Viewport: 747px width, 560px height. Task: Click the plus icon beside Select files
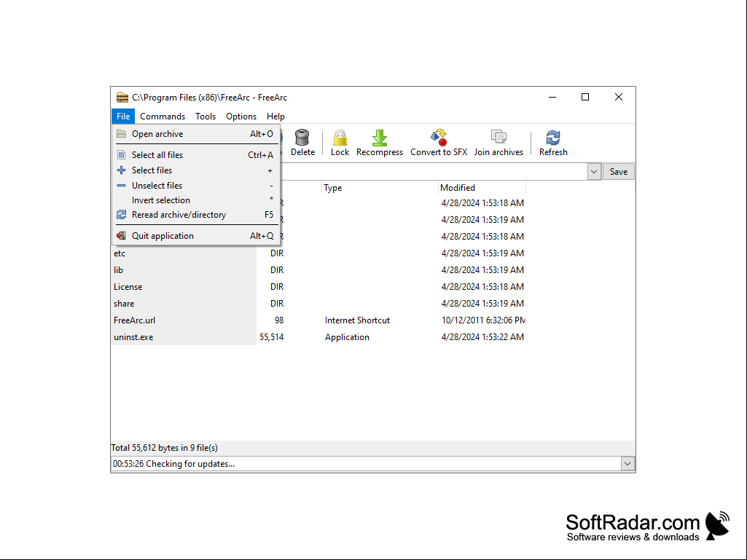122,170
